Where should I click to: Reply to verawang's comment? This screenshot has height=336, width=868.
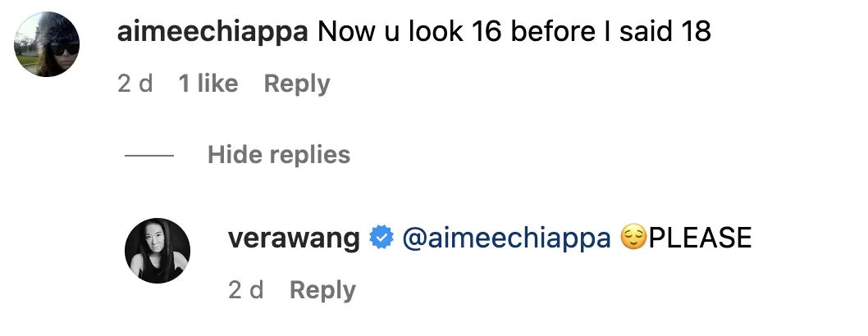point(322,290)
